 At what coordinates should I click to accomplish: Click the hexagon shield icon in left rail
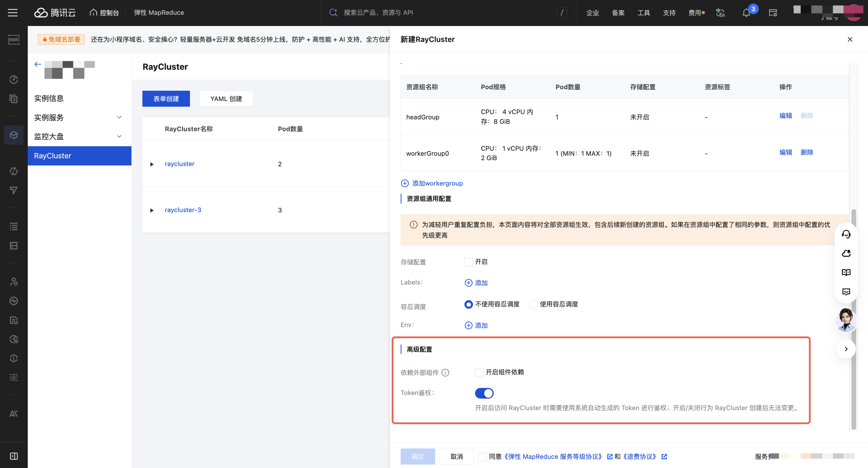click(x=14, y=358)
